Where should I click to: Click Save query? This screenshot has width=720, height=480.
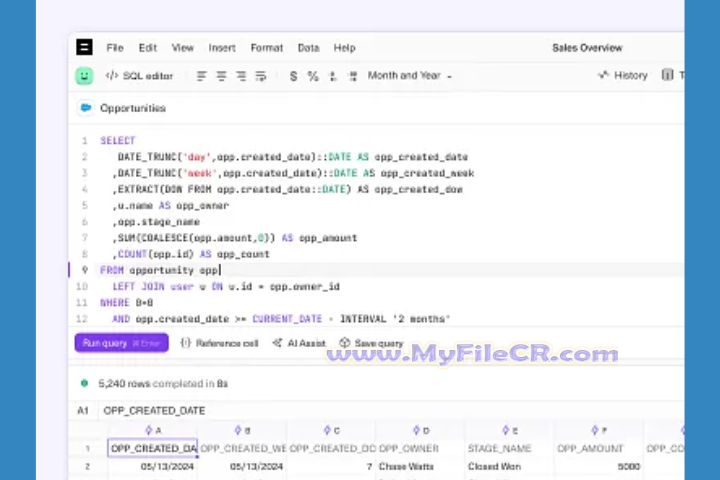coord(371,343)
